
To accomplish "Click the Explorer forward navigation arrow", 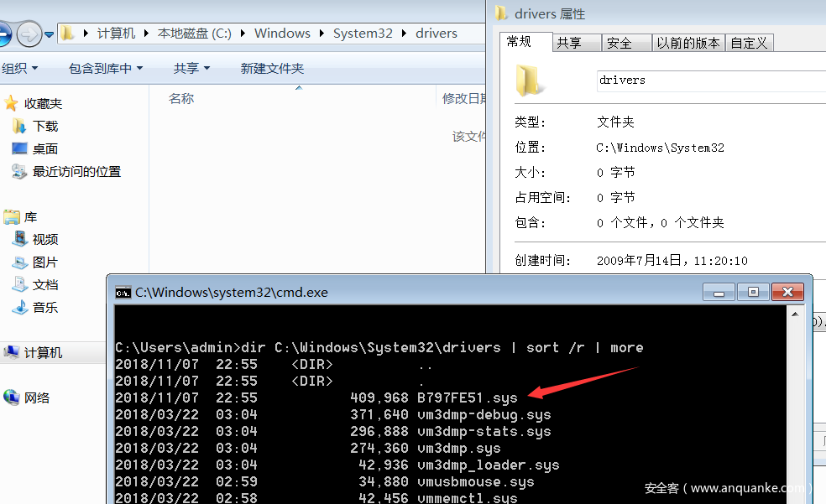I will point(29,34).
